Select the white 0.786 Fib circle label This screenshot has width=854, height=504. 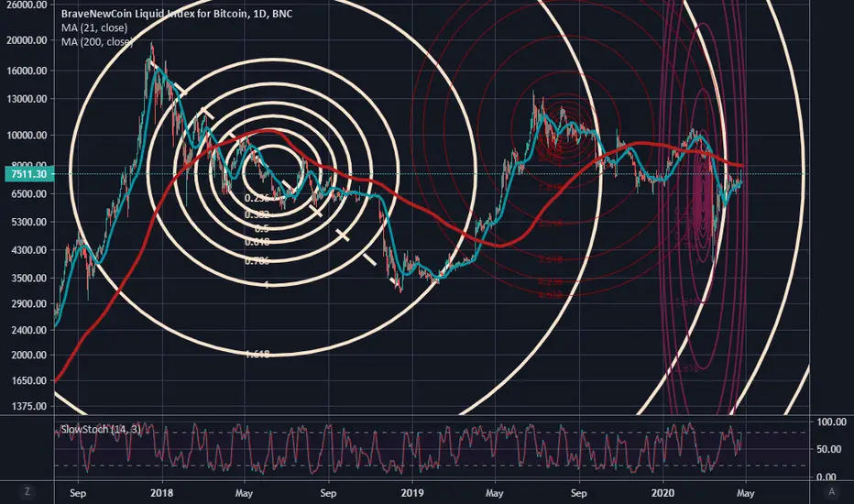pos(257,261)
